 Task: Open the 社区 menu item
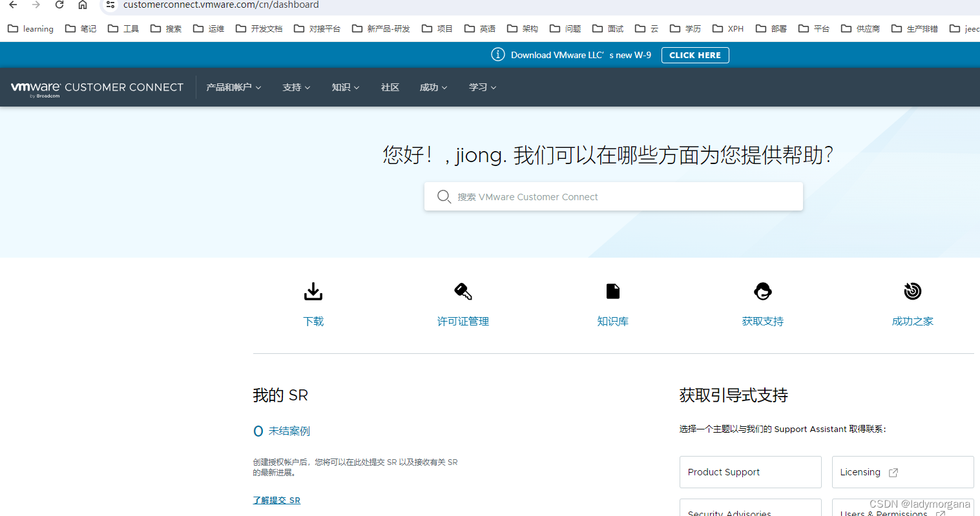[390, 87]
